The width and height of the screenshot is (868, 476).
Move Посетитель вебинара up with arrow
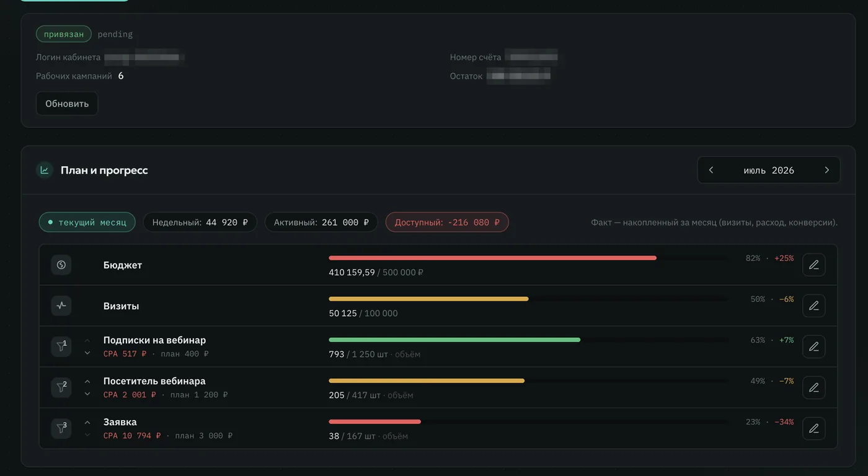click(x=87, y=381)
